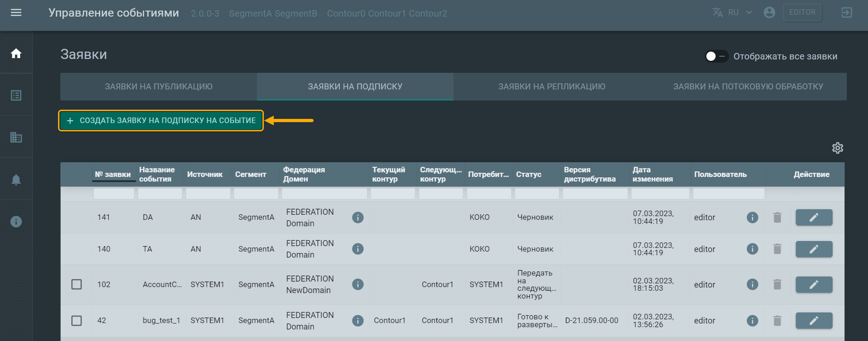
Task: Open the hamburger navigation menu
Action: (16, 13)
